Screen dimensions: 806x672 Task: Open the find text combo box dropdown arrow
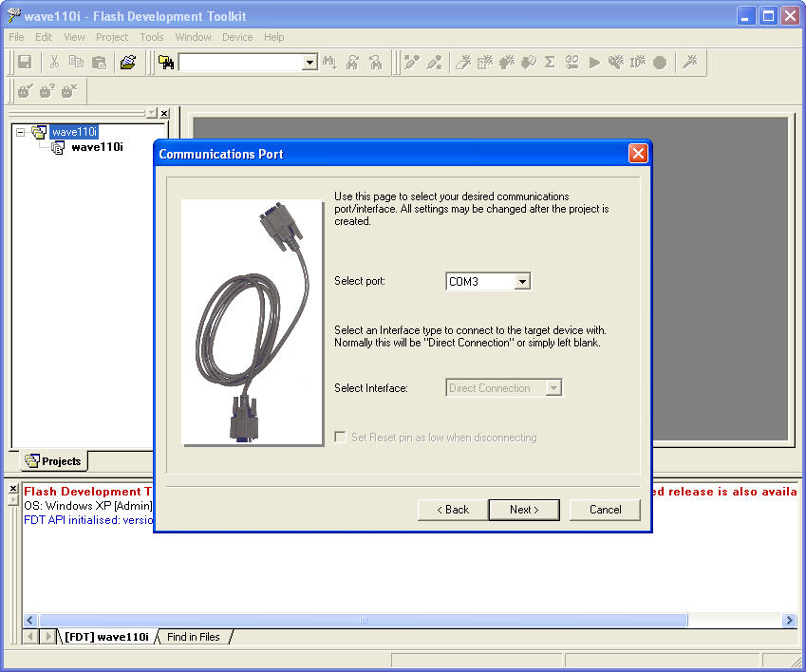pos(309,63)
